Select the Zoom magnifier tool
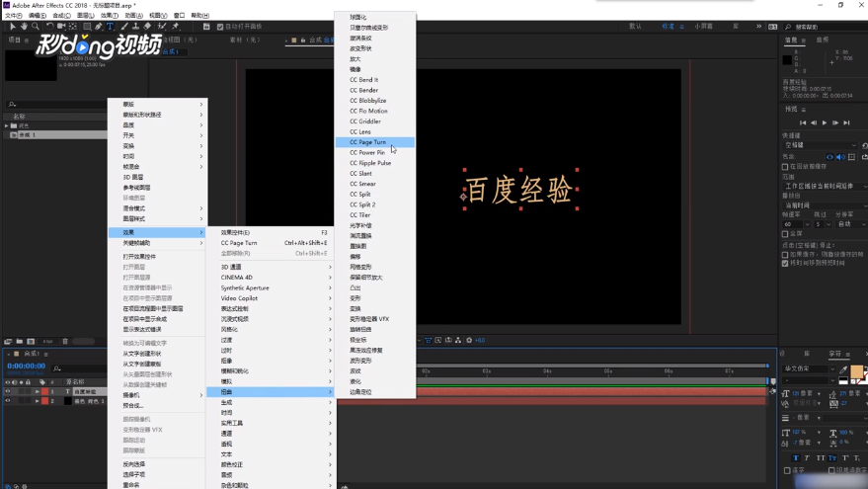 [36, 27]
